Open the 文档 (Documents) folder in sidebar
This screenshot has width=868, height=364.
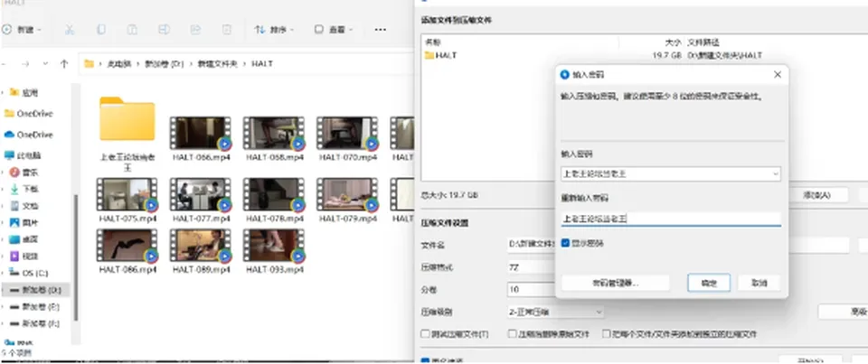click(x=25, y=206)
